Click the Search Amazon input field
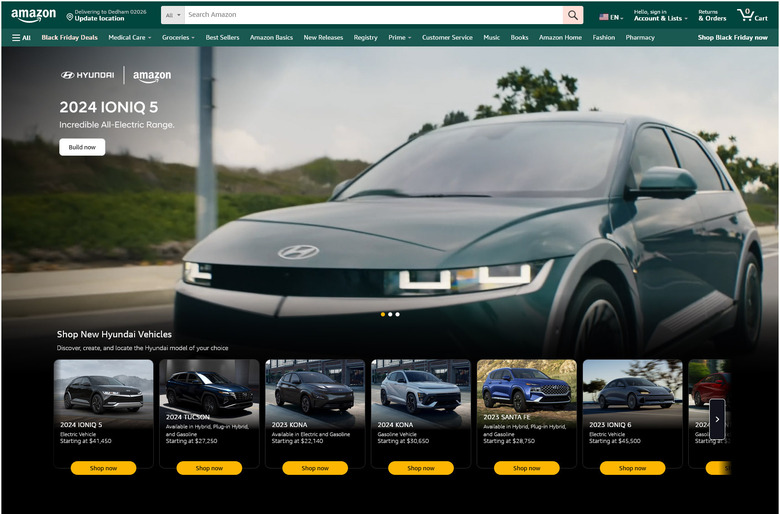 tap(374, 15)
